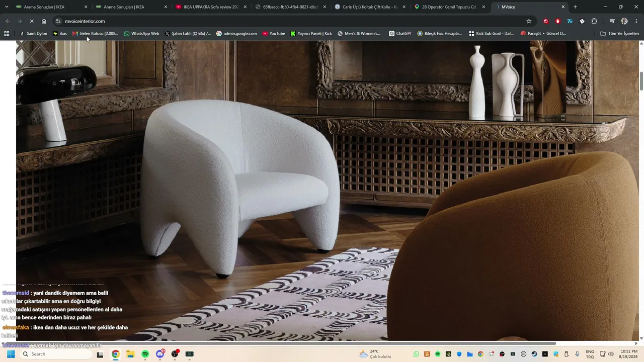Open the YouTube bookmark
Screen dimensions: 644x362
(x=274, y=34)
